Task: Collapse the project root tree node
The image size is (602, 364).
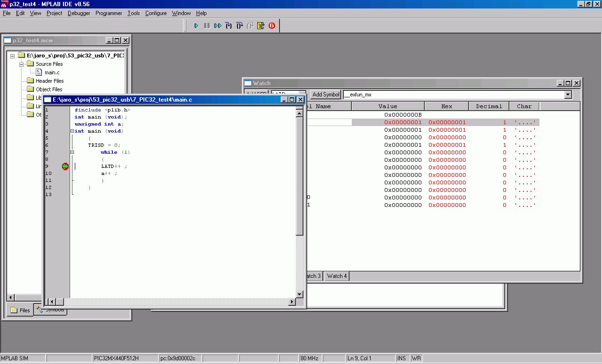Action: (13, 55)
